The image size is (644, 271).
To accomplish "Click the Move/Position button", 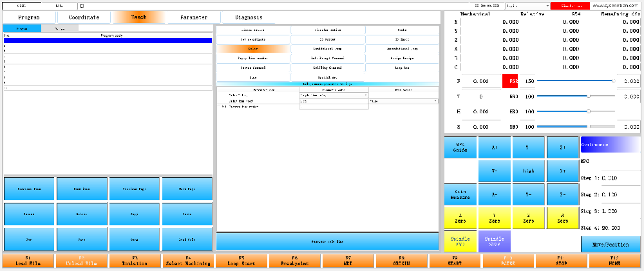I will (x=611, y=245).
